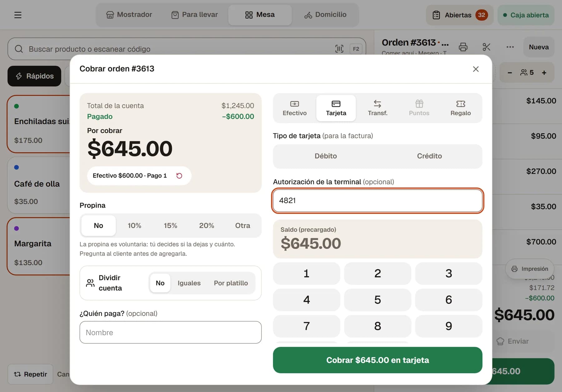Switch to the Domicilio tab
The height and width of the screenshot is (392, 562).
point(325,15)
